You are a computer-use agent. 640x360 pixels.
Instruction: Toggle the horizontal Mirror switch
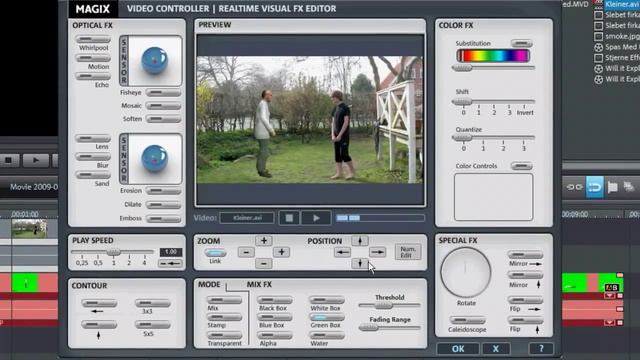[x=525, y=255]
